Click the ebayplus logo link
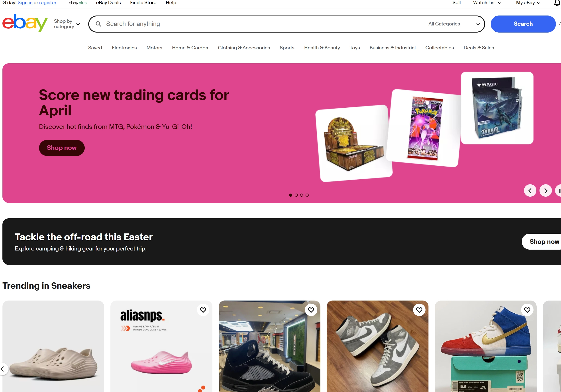The image size is (561, 392). click(x=77, y=3)
